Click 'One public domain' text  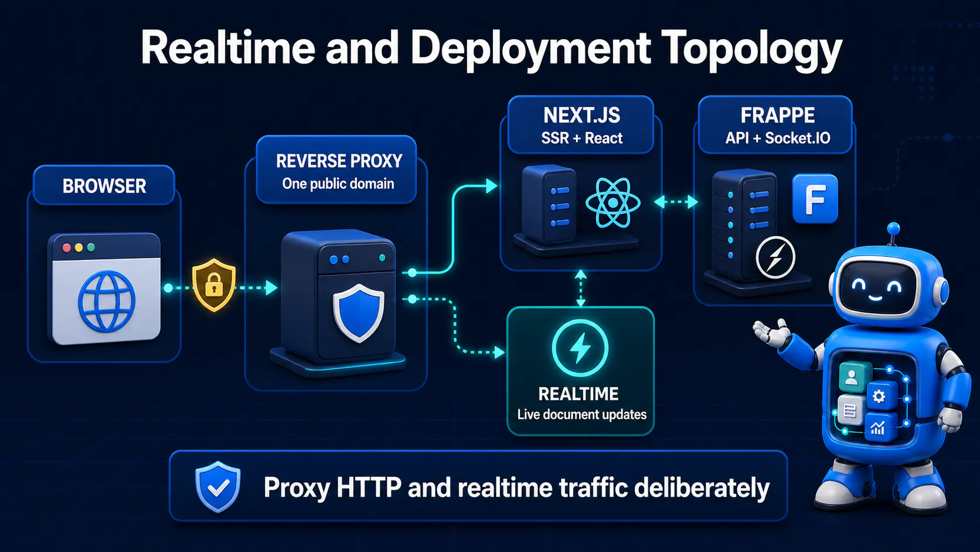338,184
